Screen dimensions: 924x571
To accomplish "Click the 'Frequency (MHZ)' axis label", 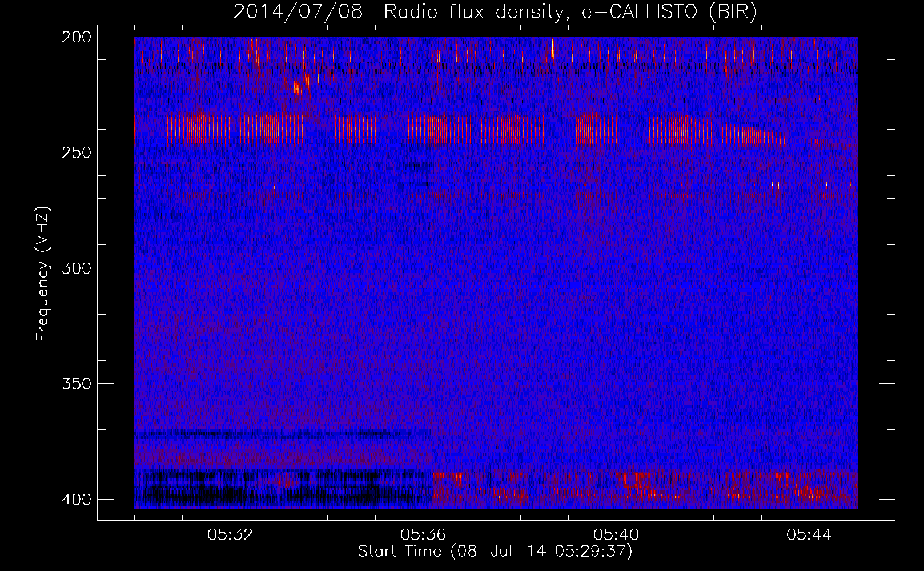I will [43, 274].
